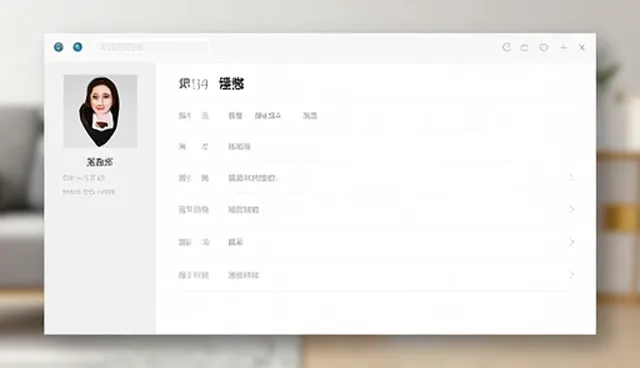Expand the topmost row that has a chevron arrow
The height and width of the screenshot is (368, 640).
coord(376,178)
